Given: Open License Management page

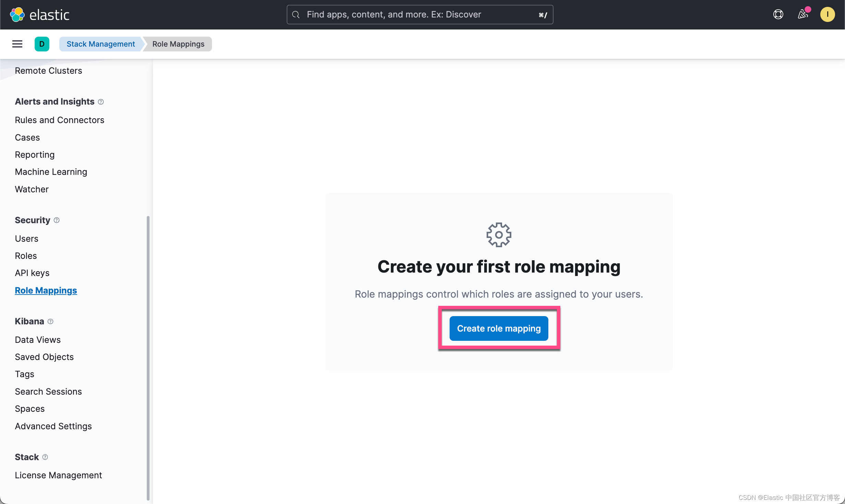Looking at the screenshot, I should point(58,475).
